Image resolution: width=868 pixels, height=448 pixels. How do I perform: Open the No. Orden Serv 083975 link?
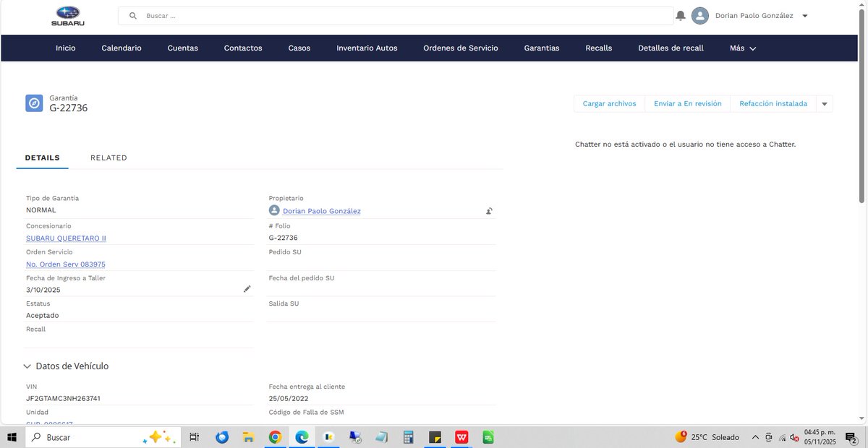click(x=66, y=264)
